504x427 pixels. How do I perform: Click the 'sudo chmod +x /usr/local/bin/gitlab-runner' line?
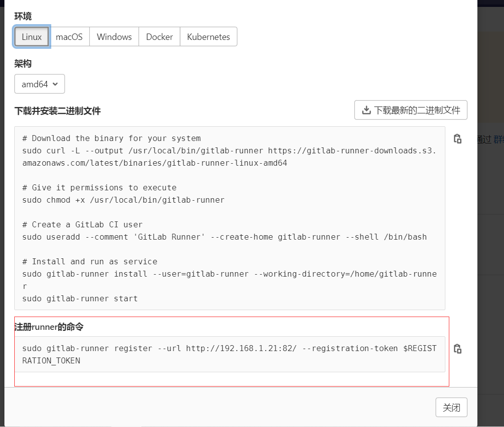pyautogui.click(x=124, y=200)
